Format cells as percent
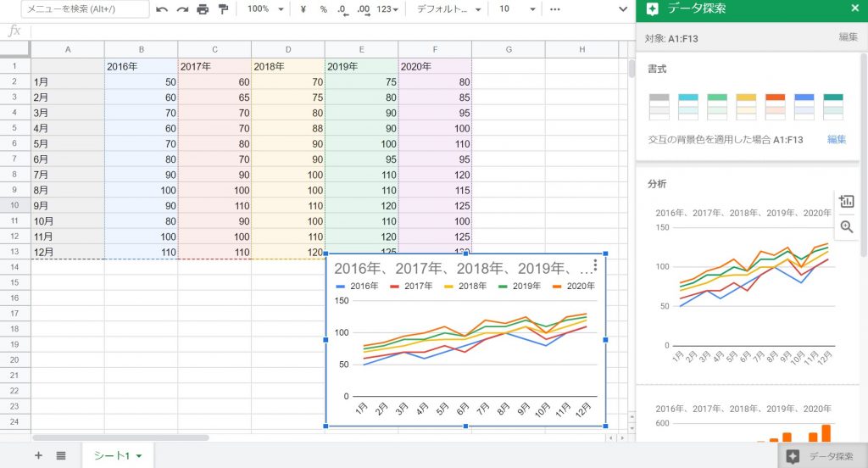 coord(323,9)
